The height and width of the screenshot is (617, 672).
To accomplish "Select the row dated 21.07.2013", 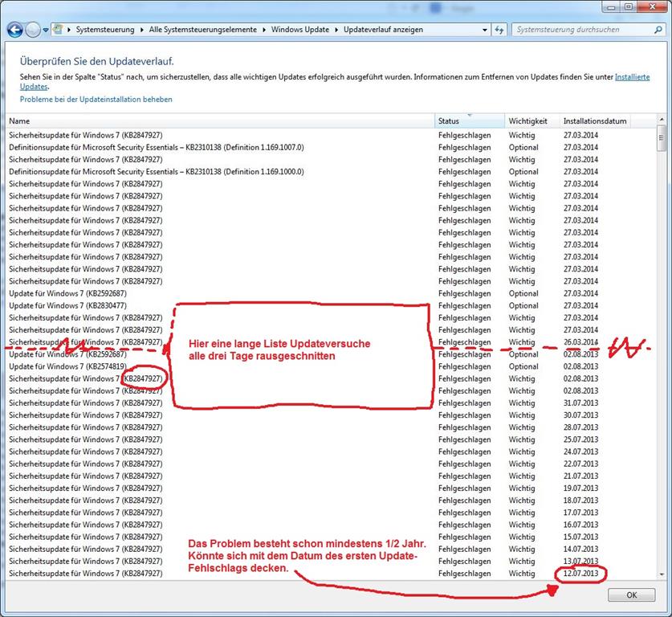I will point(330,476).
